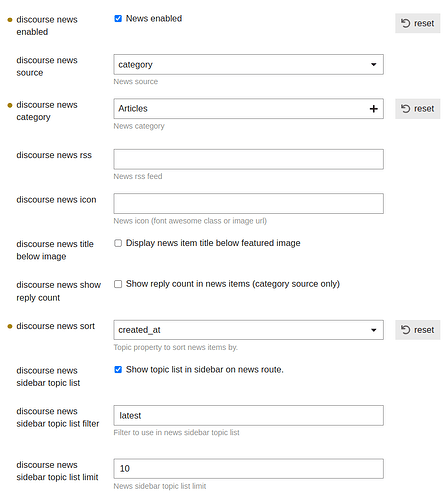Open the news source dropdown showing category
Image resolution: width=448 pixels, height=500 pixels.
pos(248,65)
